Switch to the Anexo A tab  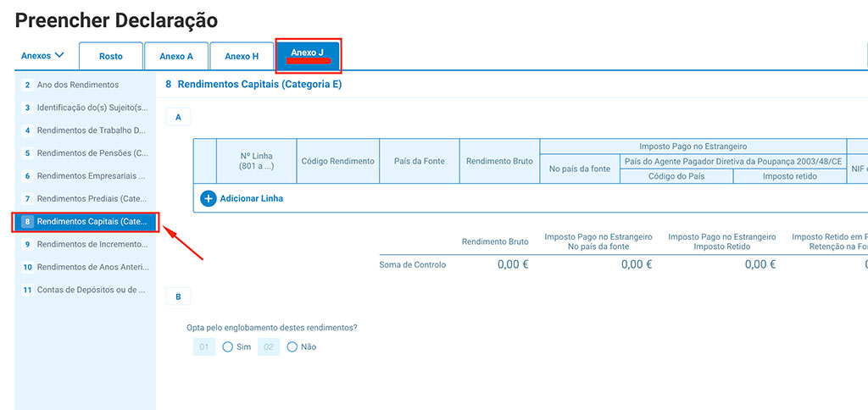click(x=176, y=56)
